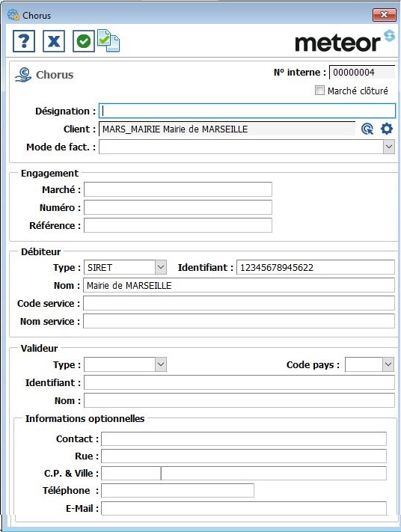Click the E-Mail input field
401x532 pixels.
244,508
